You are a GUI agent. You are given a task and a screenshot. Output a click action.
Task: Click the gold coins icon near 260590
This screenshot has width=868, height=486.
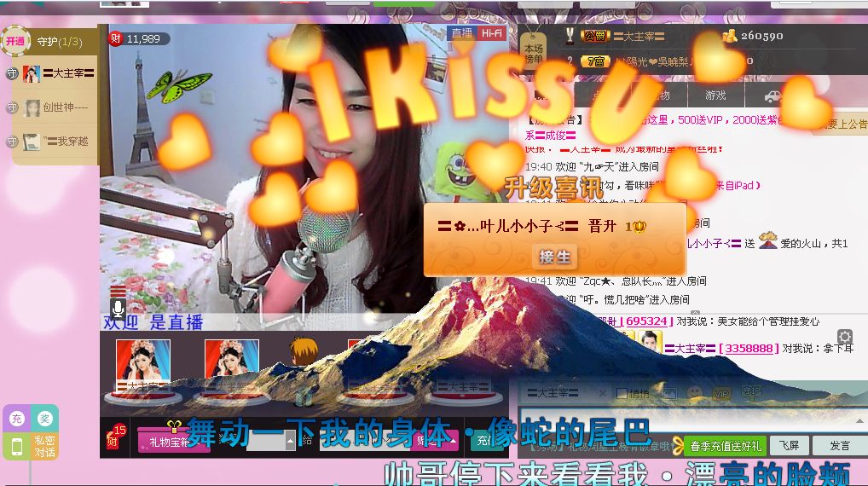730,36
